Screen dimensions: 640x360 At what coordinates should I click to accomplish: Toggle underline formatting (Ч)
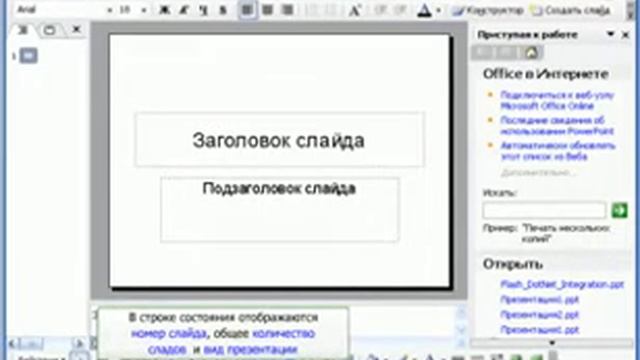pyautogui.click(x=203, y=10)
